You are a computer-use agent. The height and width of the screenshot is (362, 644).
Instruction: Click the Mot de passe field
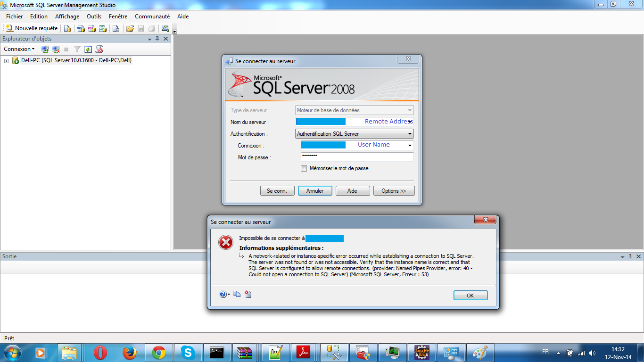pos(357,157)
